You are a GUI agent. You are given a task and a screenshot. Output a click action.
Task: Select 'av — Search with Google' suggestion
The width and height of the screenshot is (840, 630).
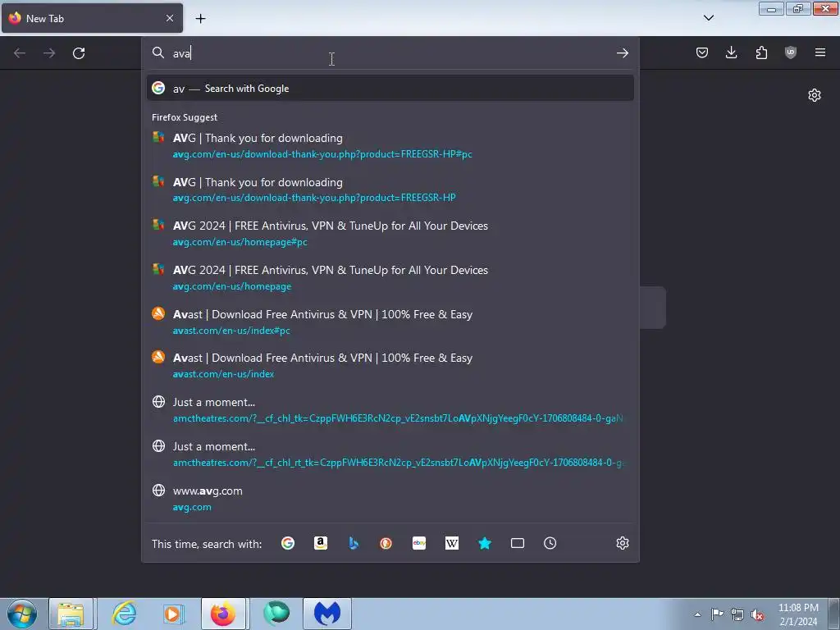390,89
